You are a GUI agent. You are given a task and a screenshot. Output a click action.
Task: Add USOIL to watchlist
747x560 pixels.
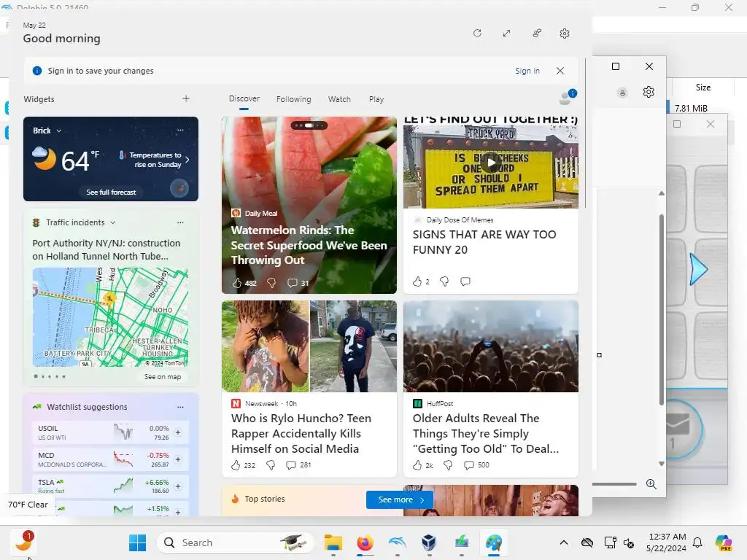tap(178, 432)
